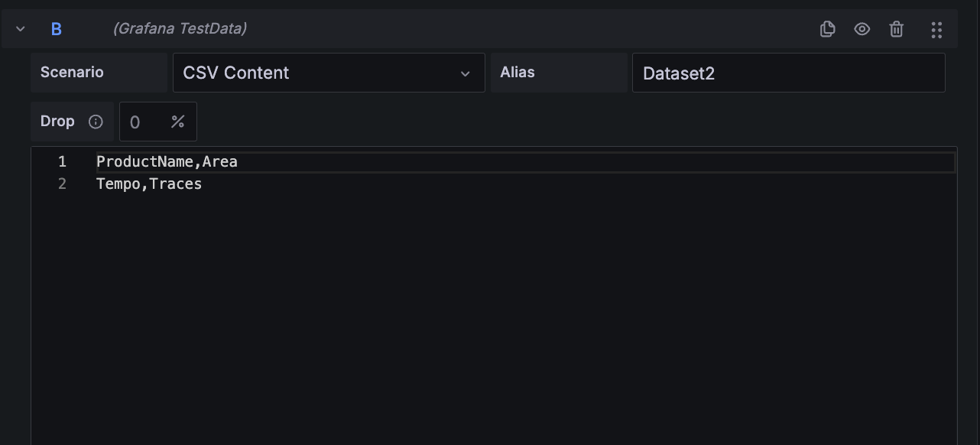Click the drag handle dots icon
Image resolution: width=980 pixels, height=445 pixels.
936,29
